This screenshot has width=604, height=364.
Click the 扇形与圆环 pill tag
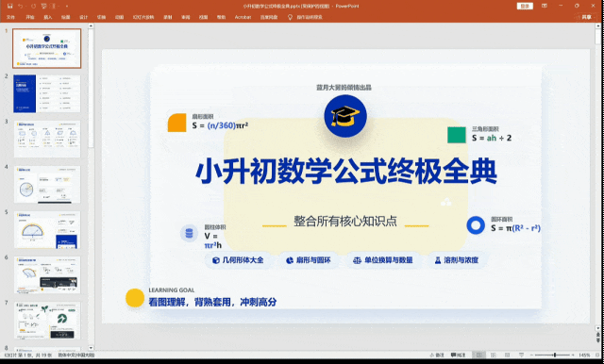click(x=309, y=260)
